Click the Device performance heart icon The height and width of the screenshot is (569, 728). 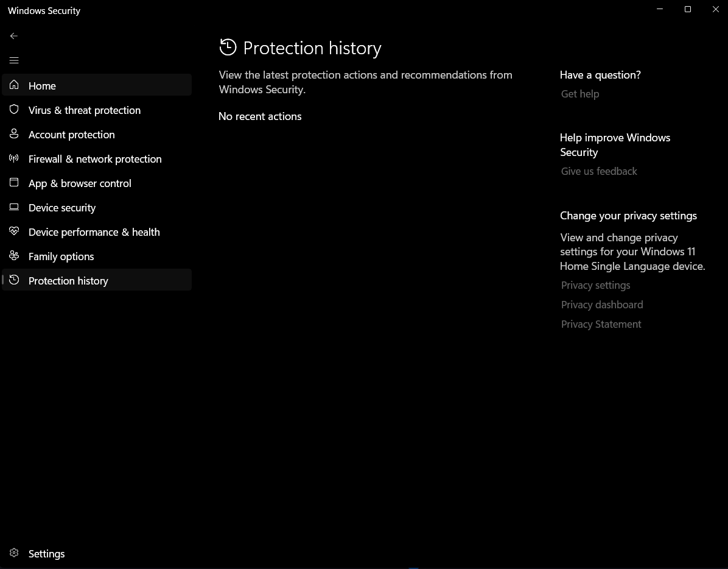pyautogui.click(x=14, y=231)
